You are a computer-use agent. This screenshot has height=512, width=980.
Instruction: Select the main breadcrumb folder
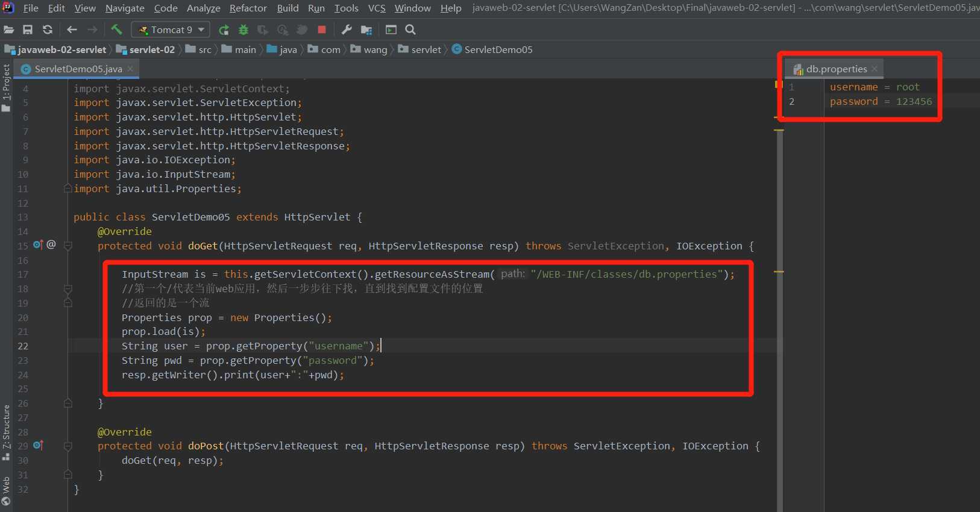[x=239, y=49]
